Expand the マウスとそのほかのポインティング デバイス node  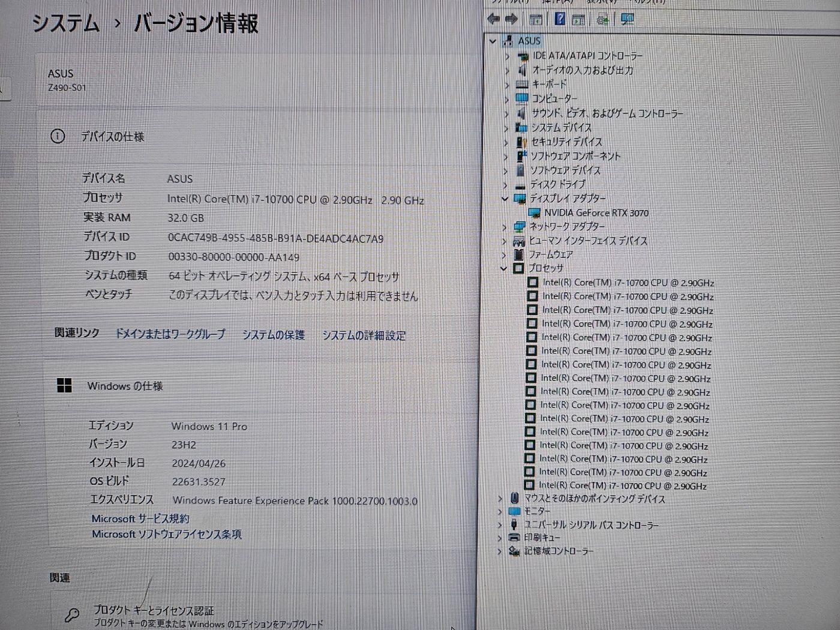500,499
